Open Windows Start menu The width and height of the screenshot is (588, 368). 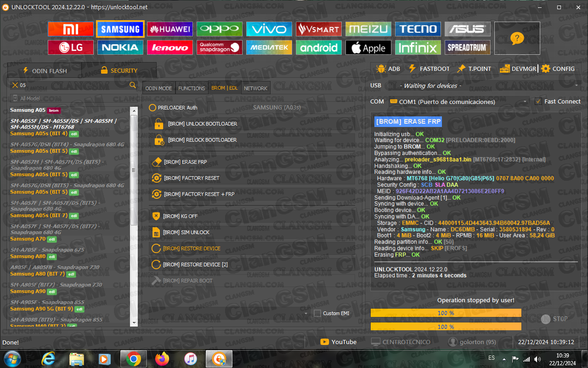(12, 358)
